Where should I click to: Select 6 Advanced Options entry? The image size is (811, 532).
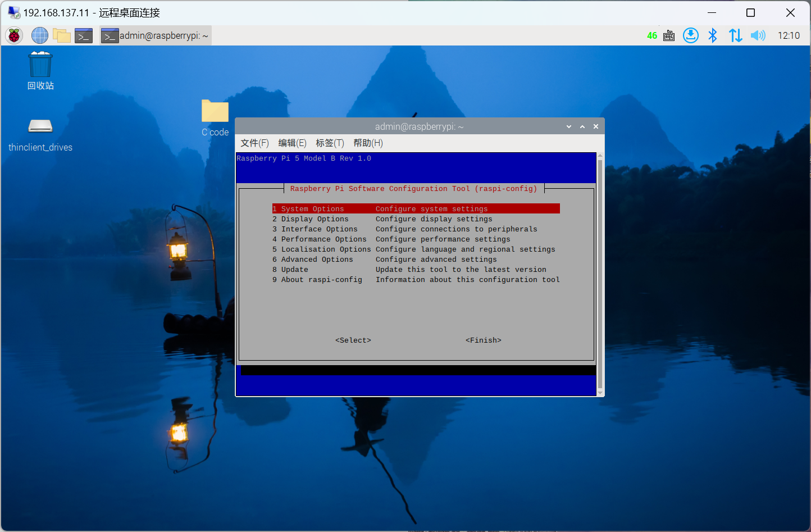(416, 259)
